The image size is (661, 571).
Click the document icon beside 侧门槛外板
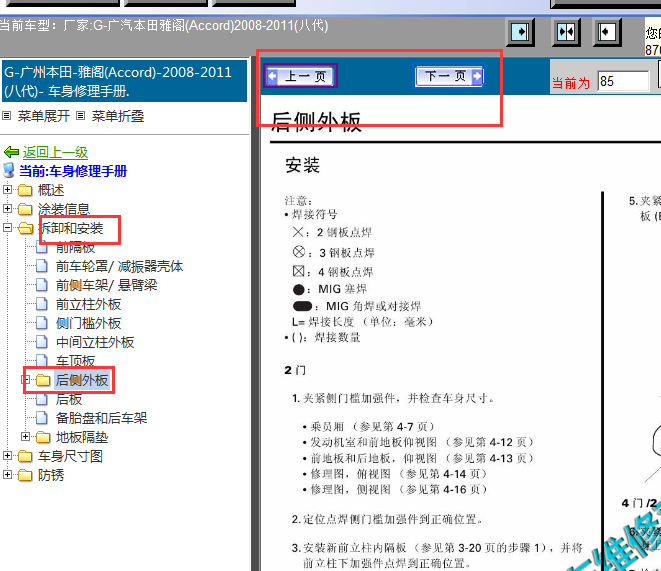click(42, 323)
